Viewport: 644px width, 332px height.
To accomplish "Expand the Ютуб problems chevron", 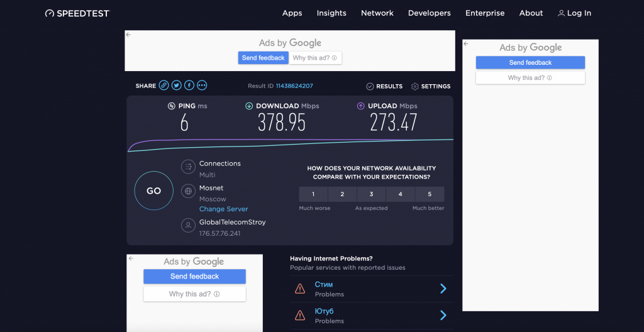I will point(443,315).
